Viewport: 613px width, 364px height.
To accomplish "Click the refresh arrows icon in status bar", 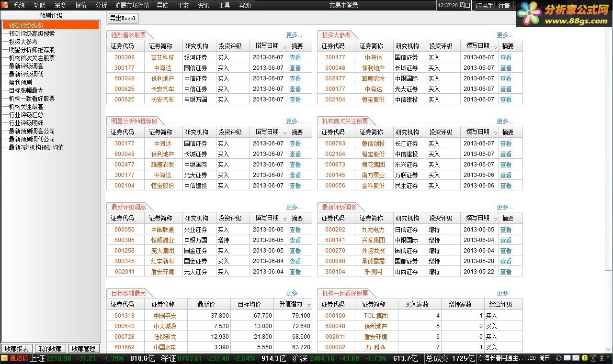I will tap(558, 358).
